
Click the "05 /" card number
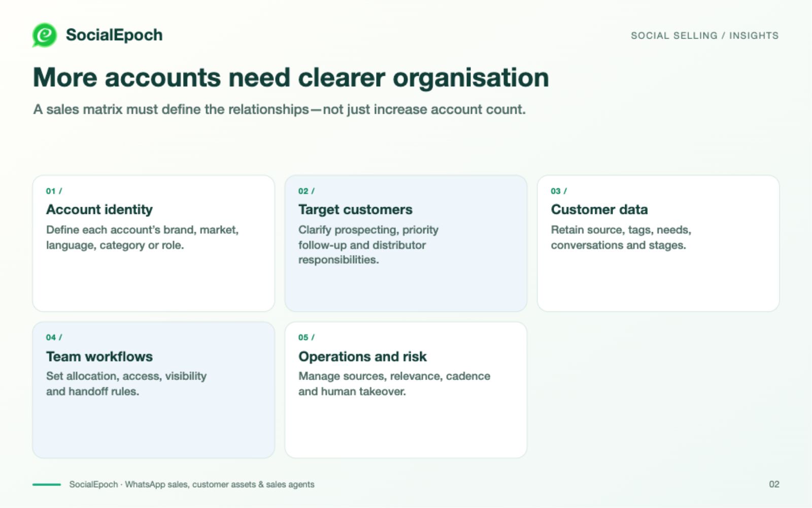point(307,337)
